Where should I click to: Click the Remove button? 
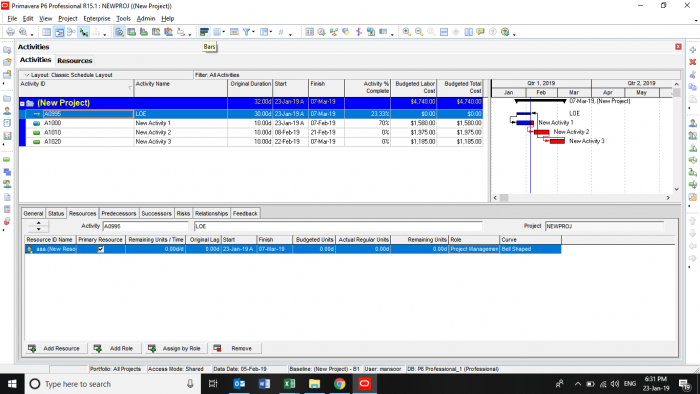[x=236, y=348]
